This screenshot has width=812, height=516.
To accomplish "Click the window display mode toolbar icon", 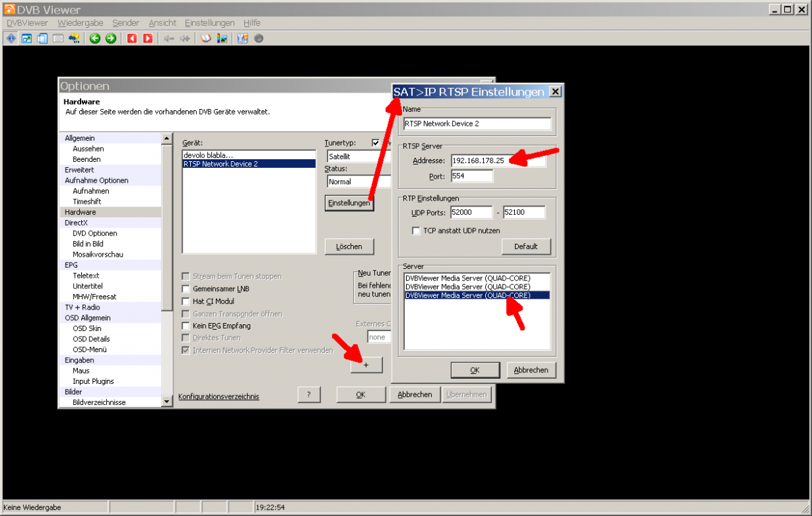I will tap(26, 39).
